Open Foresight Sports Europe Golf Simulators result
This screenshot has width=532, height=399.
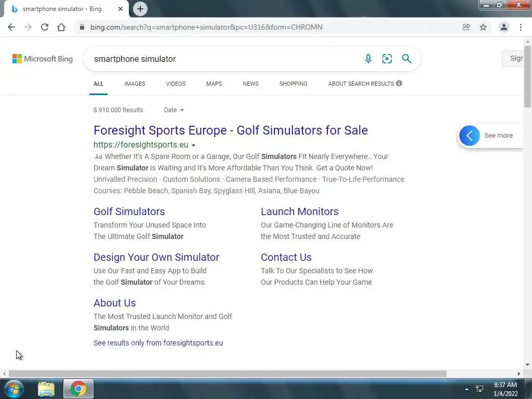click(x=231, y=130)
